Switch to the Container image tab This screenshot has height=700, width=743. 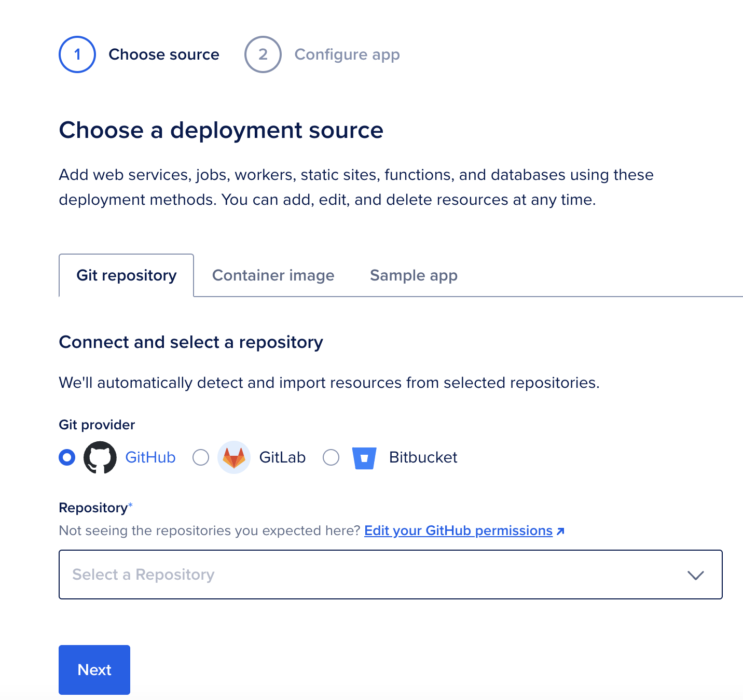click(273, 275)
